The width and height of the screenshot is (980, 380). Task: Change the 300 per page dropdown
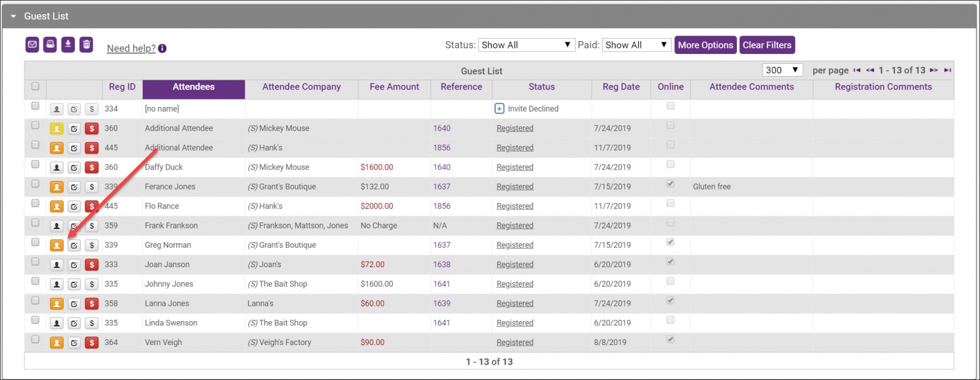tap(782, 70)
